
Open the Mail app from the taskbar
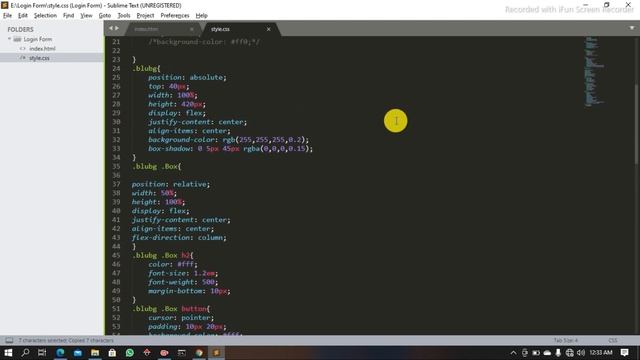click(78, 353)
